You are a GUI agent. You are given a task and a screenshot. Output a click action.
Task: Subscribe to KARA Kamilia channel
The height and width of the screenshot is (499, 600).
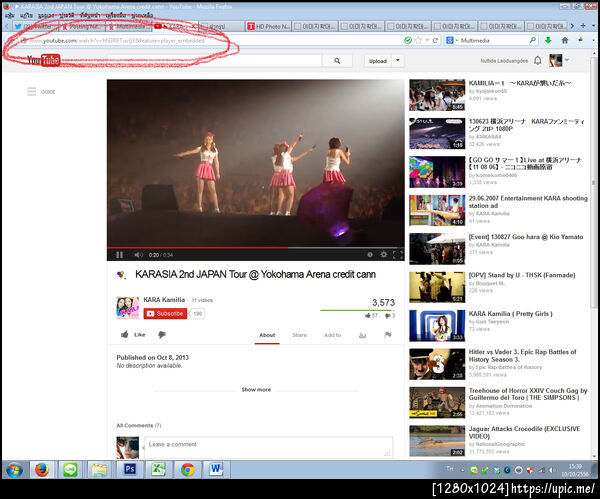click(165, 314)
